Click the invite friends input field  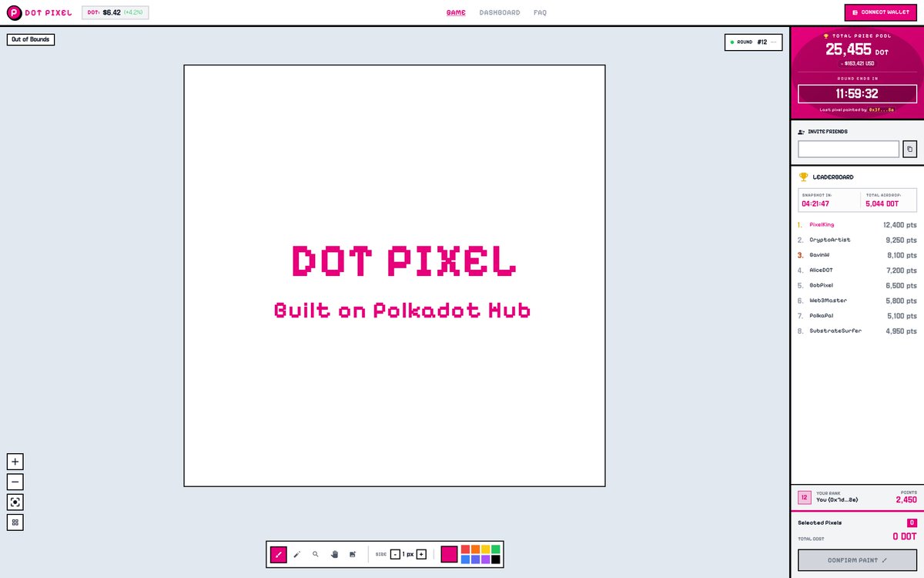coord(847,148)
